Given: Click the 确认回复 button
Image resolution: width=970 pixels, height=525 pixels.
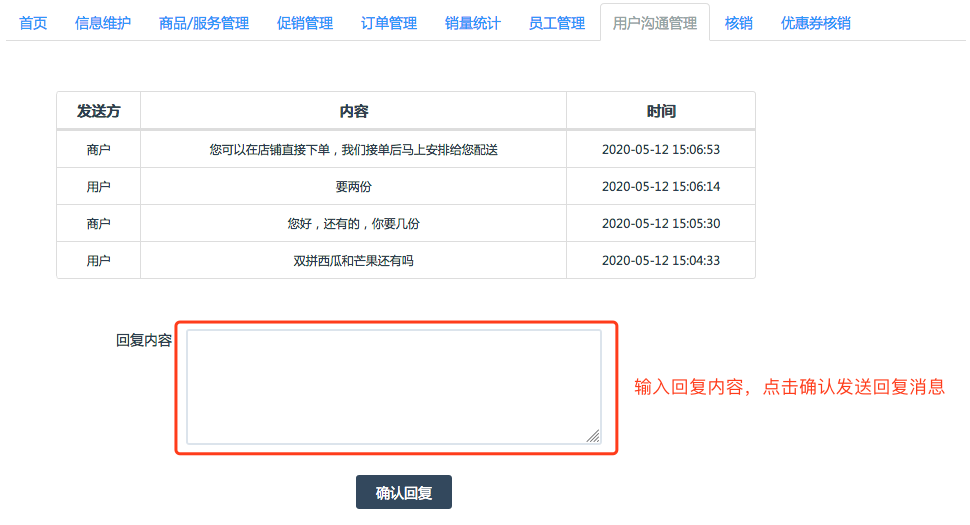Looking at the screenshot, I should (404, 492).
